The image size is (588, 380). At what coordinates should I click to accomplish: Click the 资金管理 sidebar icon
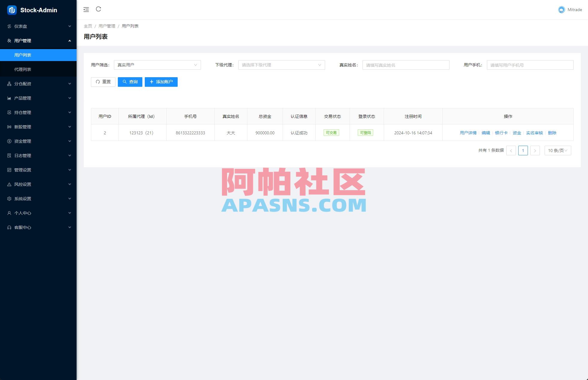coord(9,141)
